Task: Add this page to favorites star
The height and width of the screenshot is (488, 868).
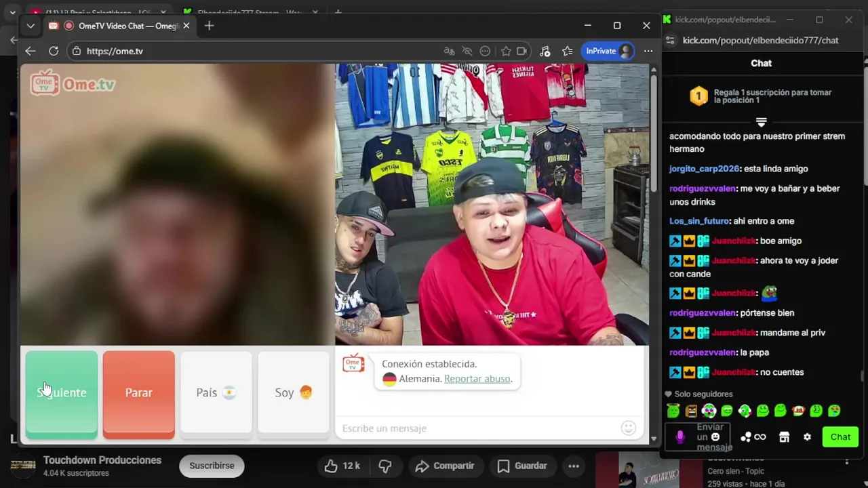Action: coord(506,51)
